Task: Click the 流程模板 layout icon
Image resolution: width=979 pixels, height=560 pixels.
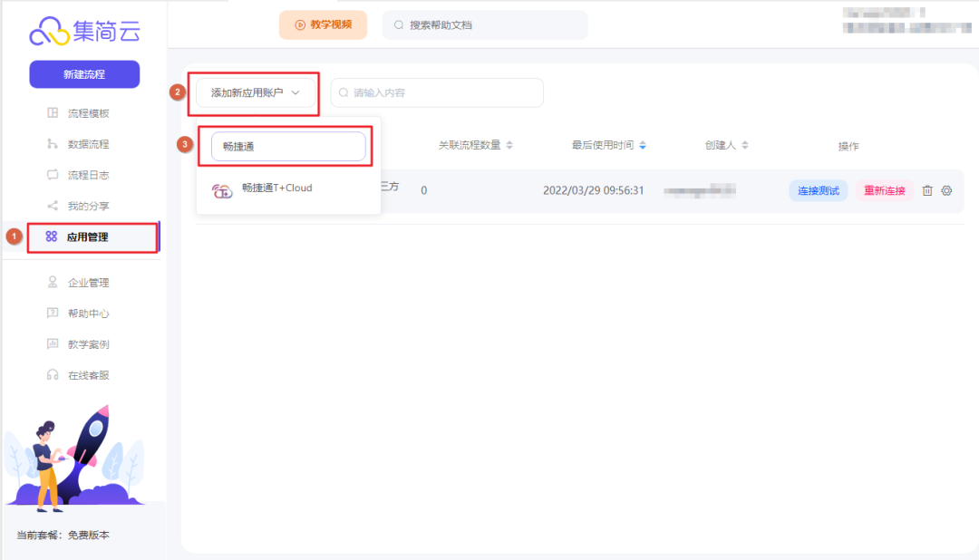Action: (x=53, y=112)
